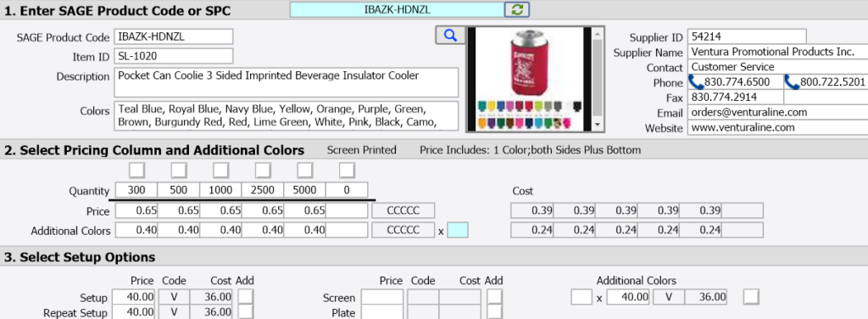Image resolution: width=868 pixels, height=319 pixels.
Task: Click the phone icon next to 830.774.6500
Action: tap(696, 82)
